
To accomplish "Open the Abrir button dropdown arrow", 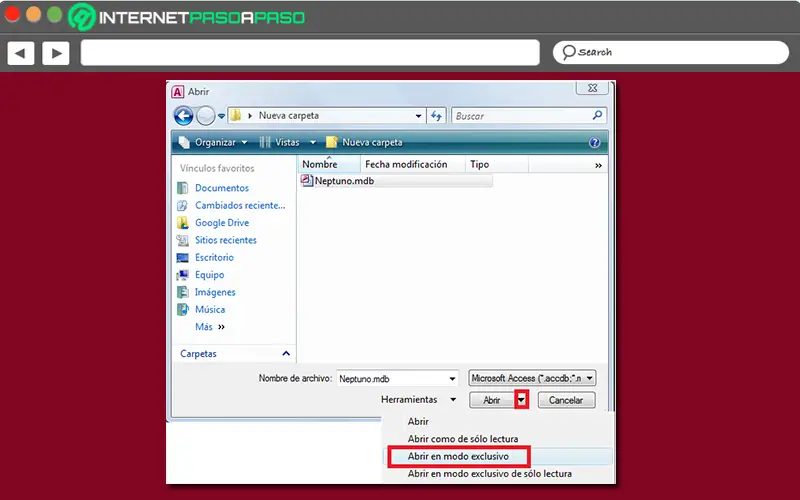I will click(521, 400).
